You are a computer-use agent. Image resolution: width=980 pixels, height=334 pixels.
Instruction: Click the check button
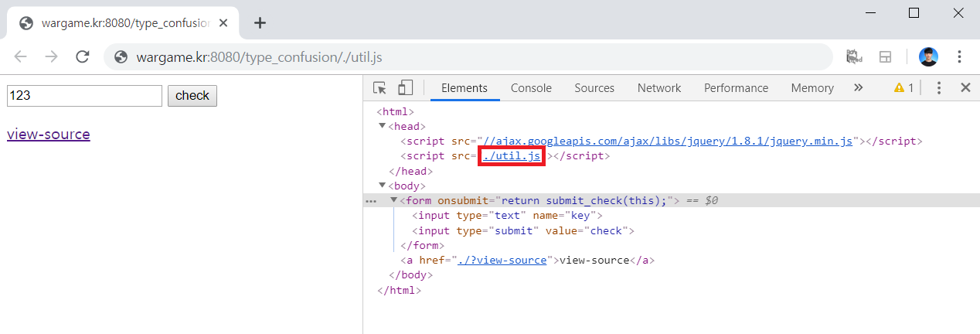tap(192, 96)
